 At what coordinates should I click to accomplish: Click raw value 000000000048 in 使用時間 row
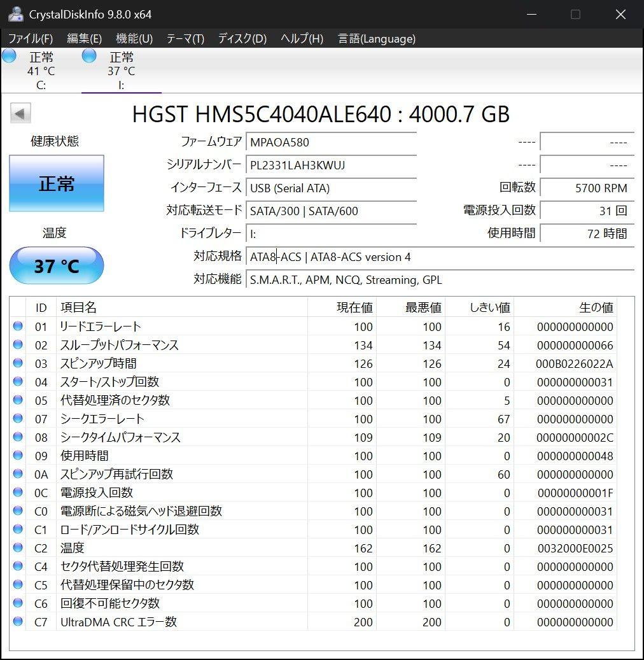click(575, 456)
